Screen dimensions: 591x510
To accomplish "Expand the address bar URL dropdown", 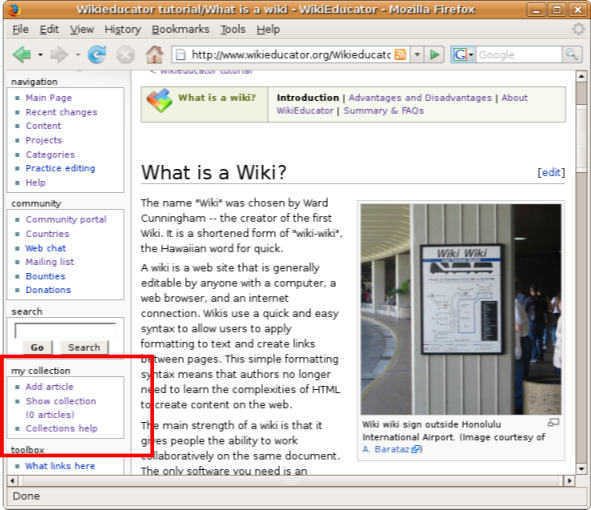I will click(417, 55).
